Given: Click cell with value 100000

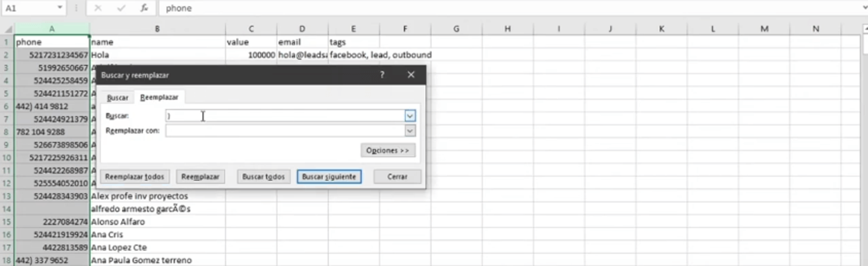Looking at the screenshot, I should click(251, 55).
